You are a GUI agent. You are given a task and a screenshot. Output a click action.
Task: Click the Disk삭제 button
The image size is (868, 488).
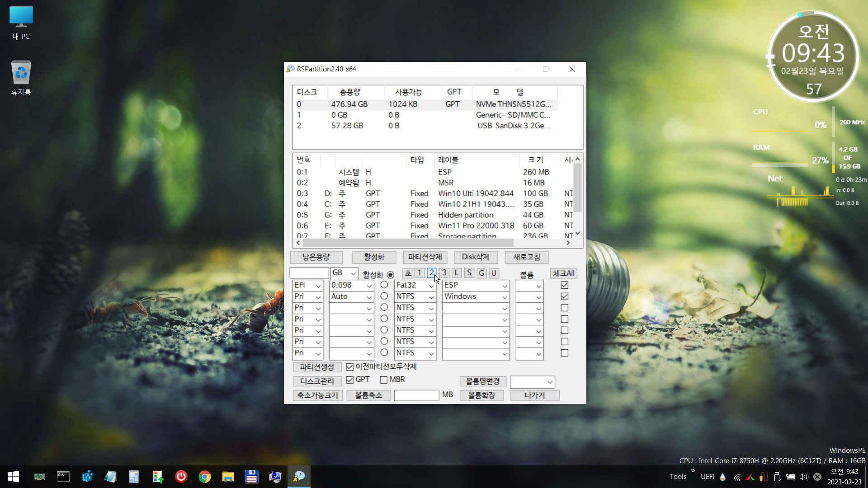[476, 257]
